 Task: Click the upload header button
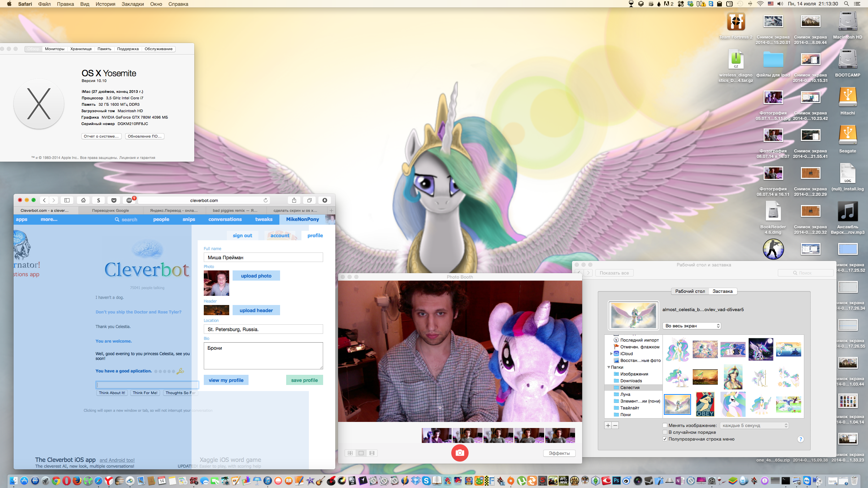[x=256, y=310]
